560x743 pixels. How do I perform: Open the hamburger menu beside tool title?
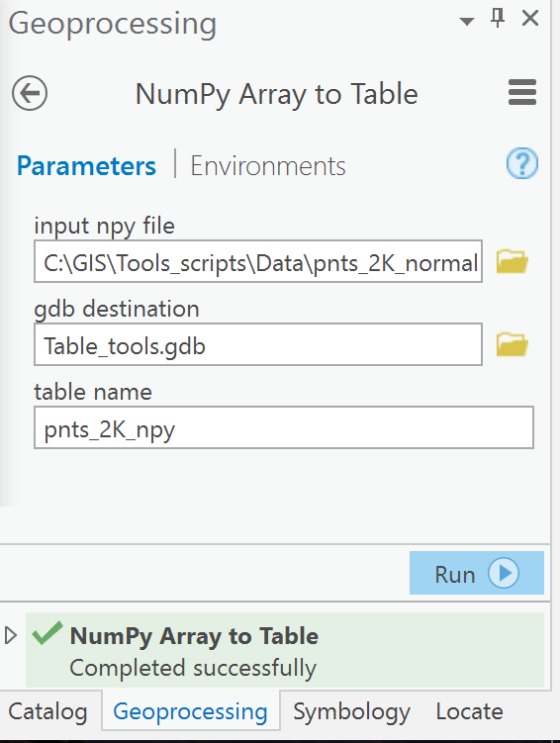[522, 92]
